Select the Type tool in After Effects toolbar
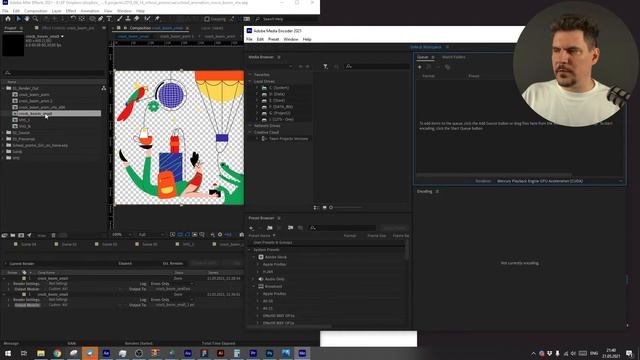Viewport: 640px width, 360px height. pyautogui.click(x=109, y=19)
